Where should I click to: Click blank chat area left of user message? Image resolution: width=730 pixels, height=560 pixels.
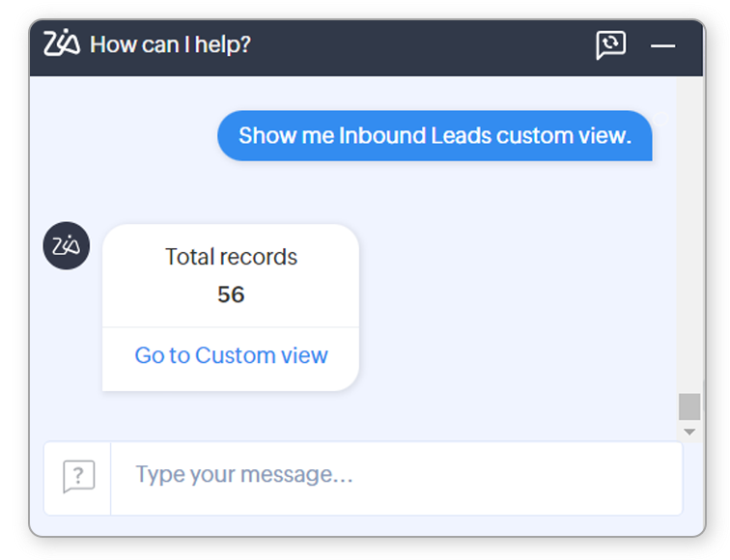pyautogui.click(x=126, y=136)
